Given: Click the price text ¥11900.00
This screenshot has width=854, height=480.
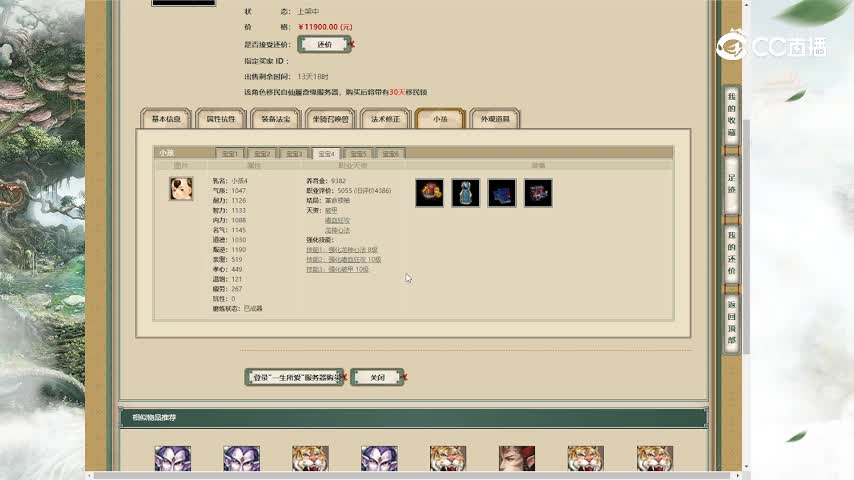Looking at the screenshot, I should click(x=325, y=27).
